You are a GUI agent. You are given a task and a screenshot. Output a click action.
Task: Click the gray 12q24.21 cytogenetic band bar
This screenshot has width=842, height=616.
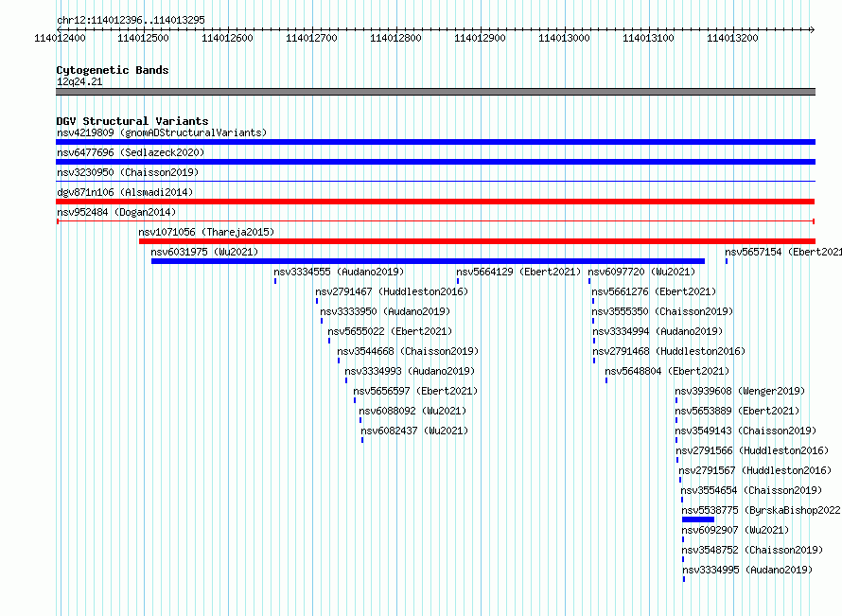(435, 92)
